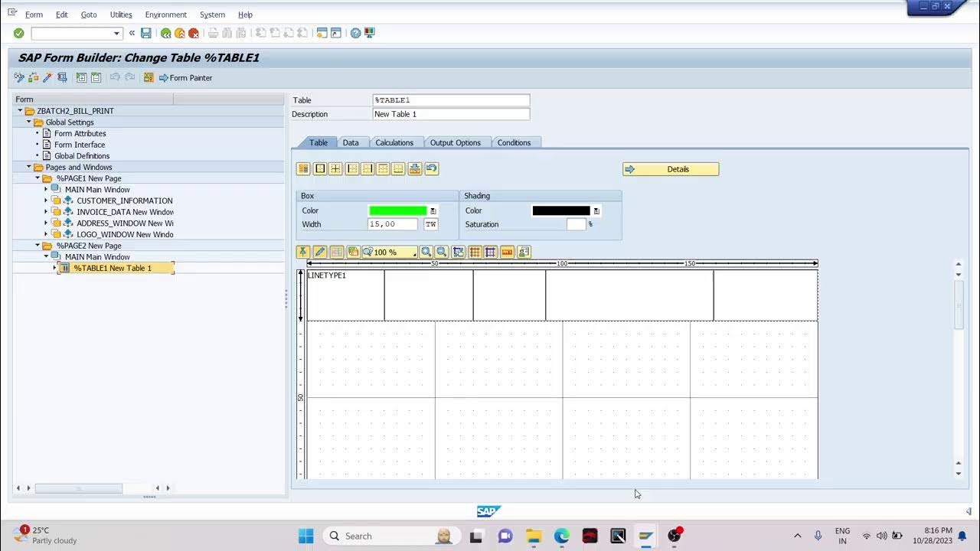Collapse the Global Settings folder
Screen dimensions: 980x551
pyautogui.click(x=29, y=122)
